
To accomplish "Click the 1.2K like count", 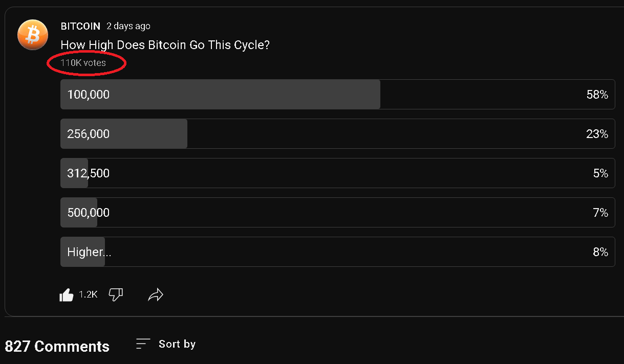I will (x=88, y=295).
